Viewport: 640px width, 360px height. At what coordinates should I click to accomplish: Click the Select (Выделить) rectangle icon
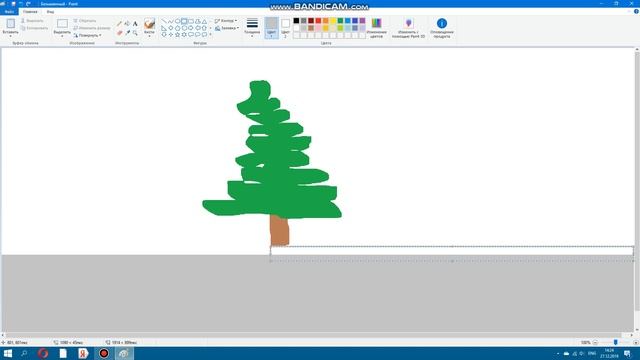pyautogui.click(x=62, y=24)
